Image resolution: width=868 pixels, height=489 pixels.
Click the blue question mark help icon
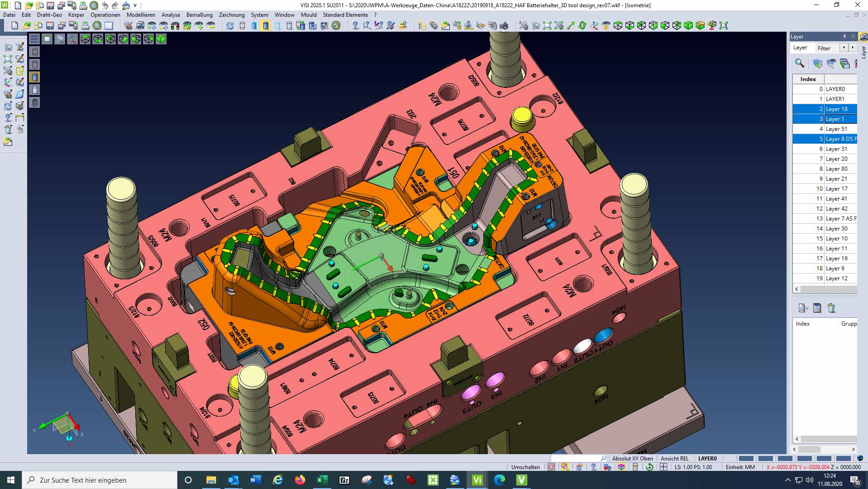[355, 26]
